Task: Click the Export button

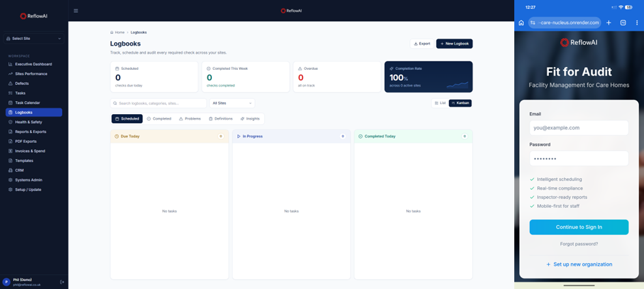Action: pos(422,44)
